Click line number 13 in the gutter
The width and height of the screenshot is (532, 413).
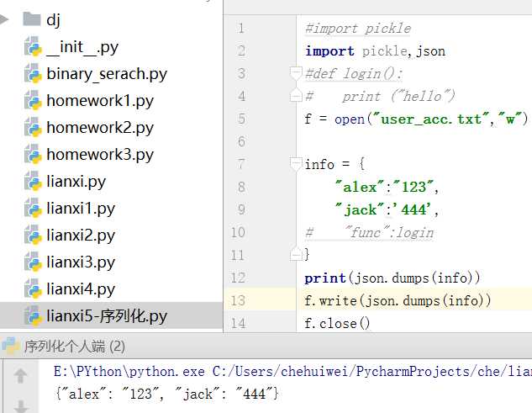tap(238, 300)
